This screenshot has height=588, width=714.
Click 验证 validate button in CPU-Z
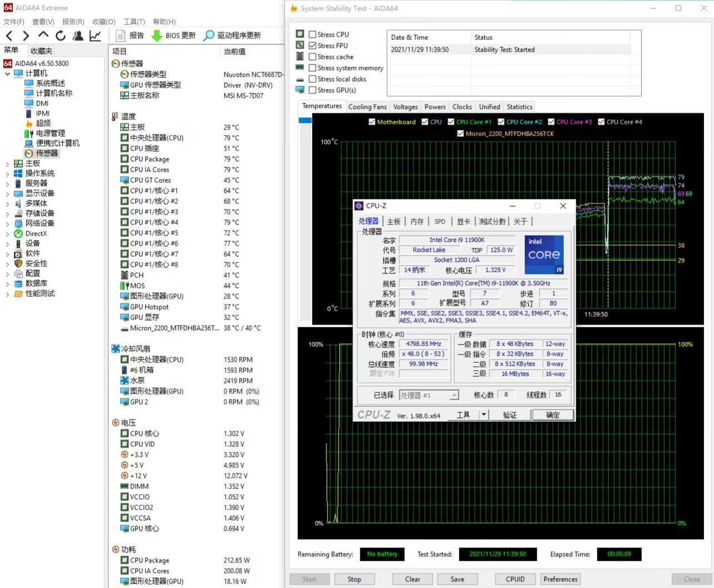(510, 415)
